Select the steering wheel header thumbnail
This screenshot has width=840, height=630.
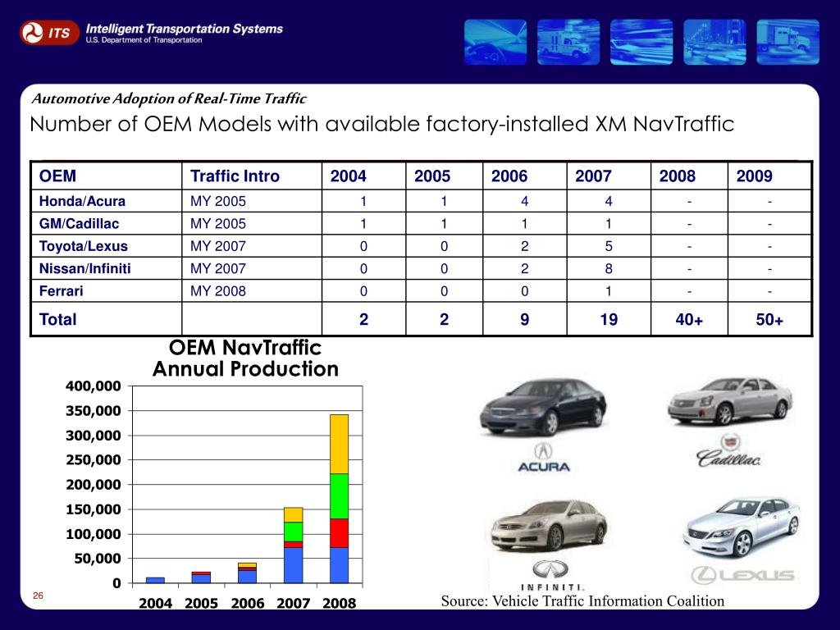(495, 42)
